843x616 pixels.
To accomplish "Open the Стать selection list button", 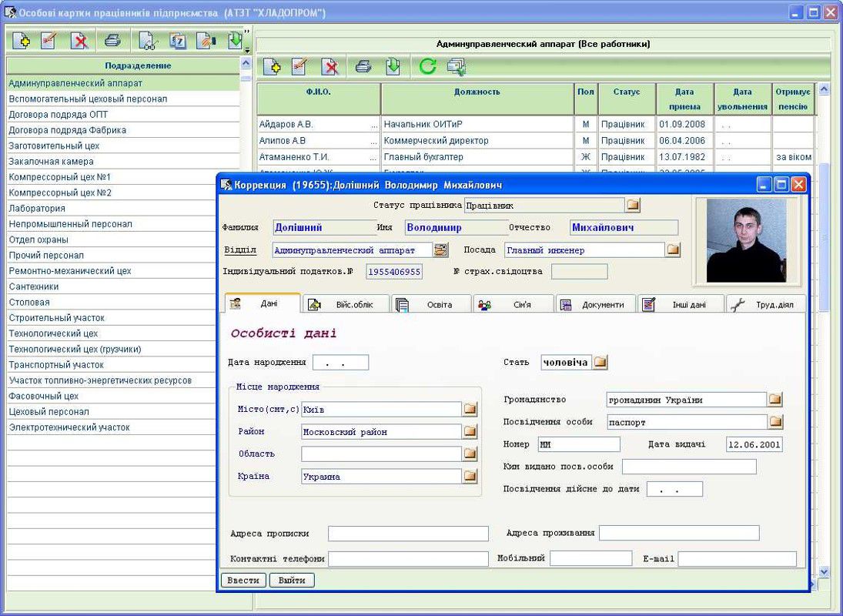I will point(600,362).
